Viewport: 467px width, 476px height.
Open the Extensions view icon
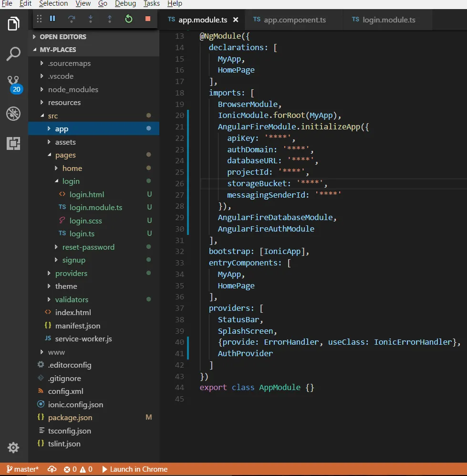tap(13, 143)
